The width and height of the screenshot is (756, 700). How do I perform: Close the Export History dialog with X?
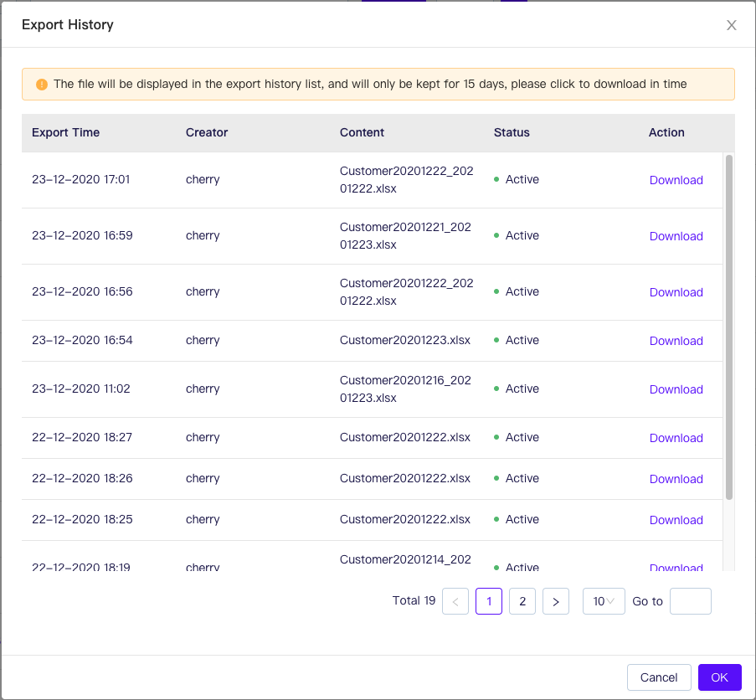[x=731, y=25]
